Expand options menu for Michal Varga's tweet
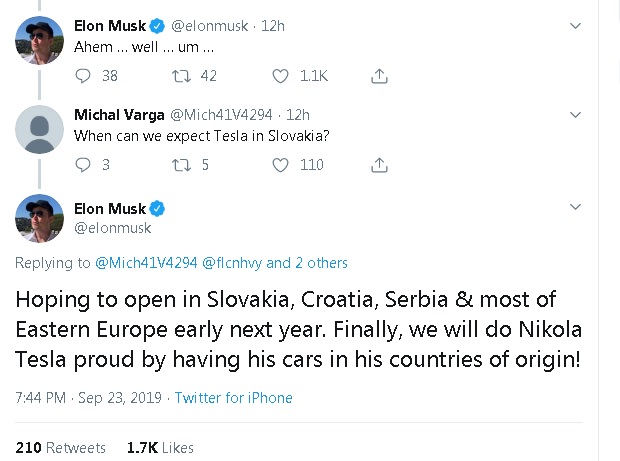This screenshot has height=461, width=620. coord(575,114)
